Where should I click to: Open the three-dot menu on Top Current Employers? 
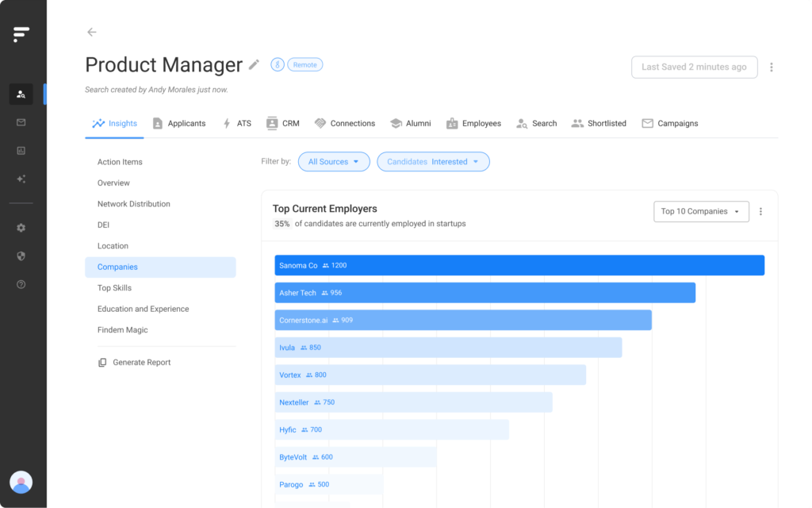pyautogui.click(x=760, y=211)
